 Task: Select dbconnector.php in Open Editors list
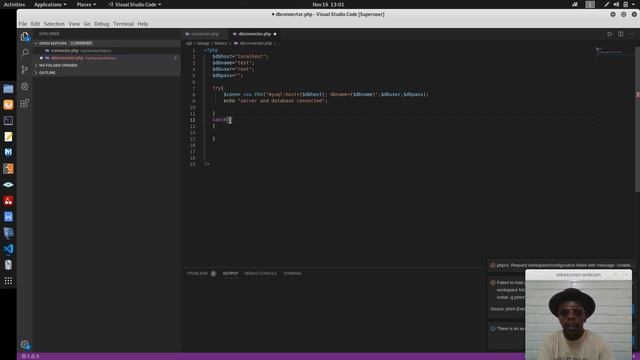(x=107, y=58)
